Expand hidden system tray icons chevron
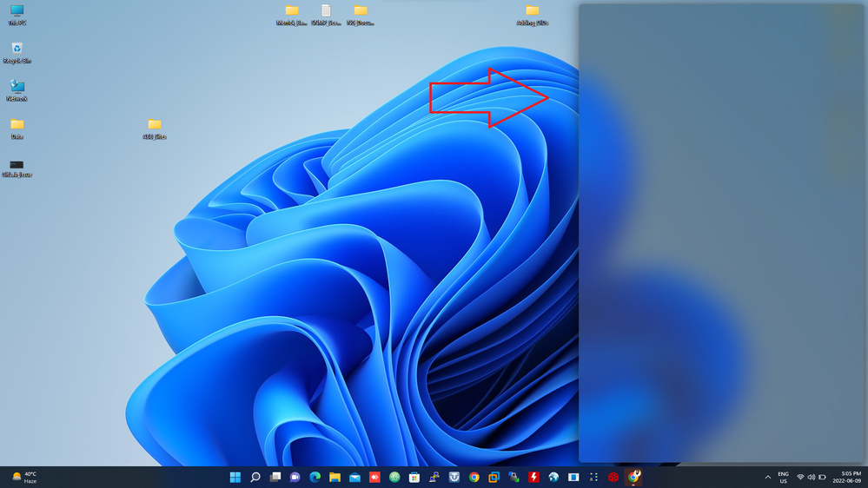This screenshot has width=868, height=488. (x=768, y=477)
